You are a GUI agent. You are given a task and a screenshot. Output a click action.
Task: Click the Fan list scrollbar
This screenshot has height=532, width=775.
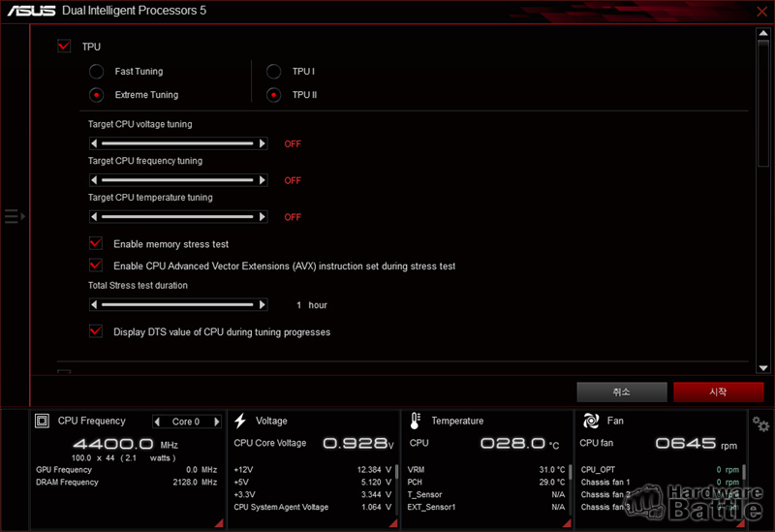tap(744, 472)
